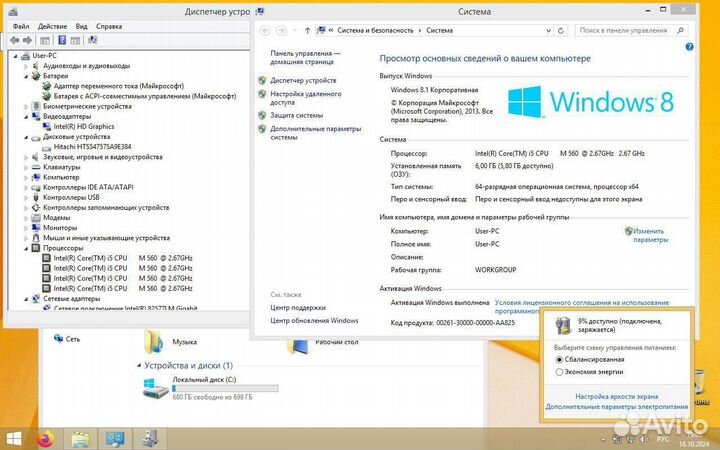Image resolution: width=720 pixels, height=450 pixels.
Task: Click the Локальный диск (C:) drive icon
Action: (156, 388)
